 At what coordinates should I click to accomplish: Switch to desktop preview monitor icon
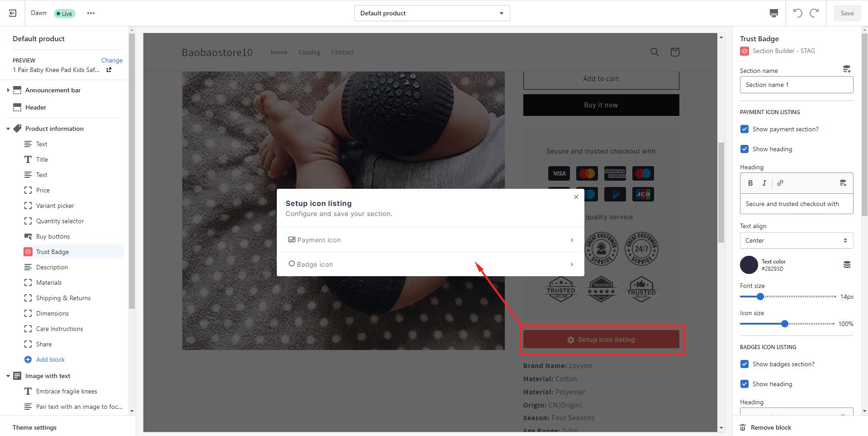[x=774, y=13]
